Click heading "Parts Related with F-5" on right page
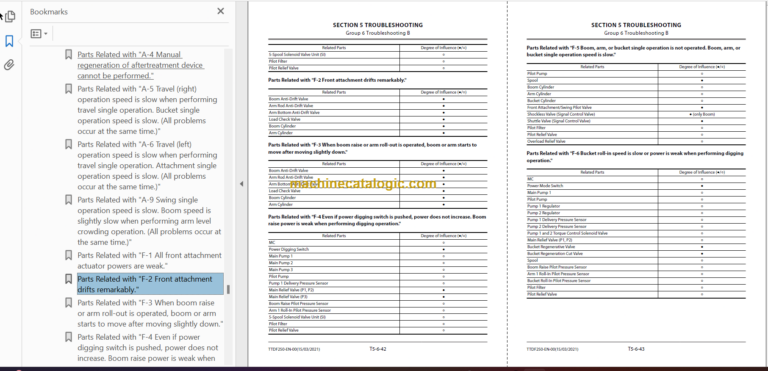 633,51
